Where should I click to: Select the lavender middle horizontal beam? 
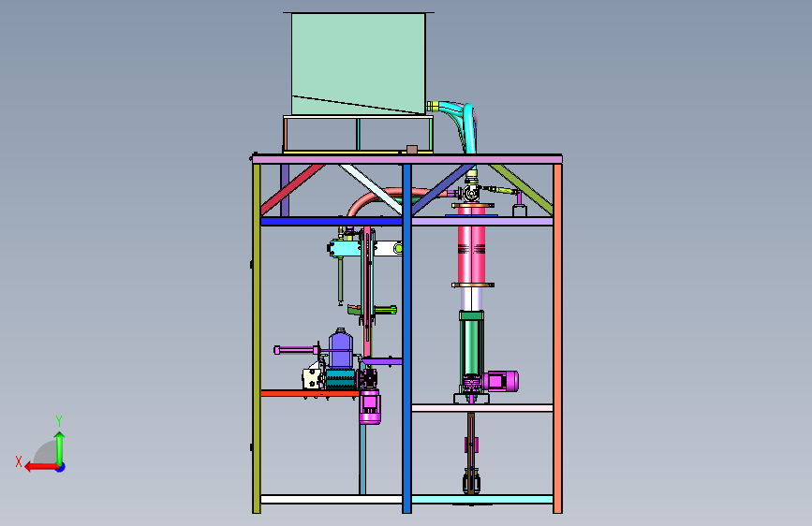point(482,222)
